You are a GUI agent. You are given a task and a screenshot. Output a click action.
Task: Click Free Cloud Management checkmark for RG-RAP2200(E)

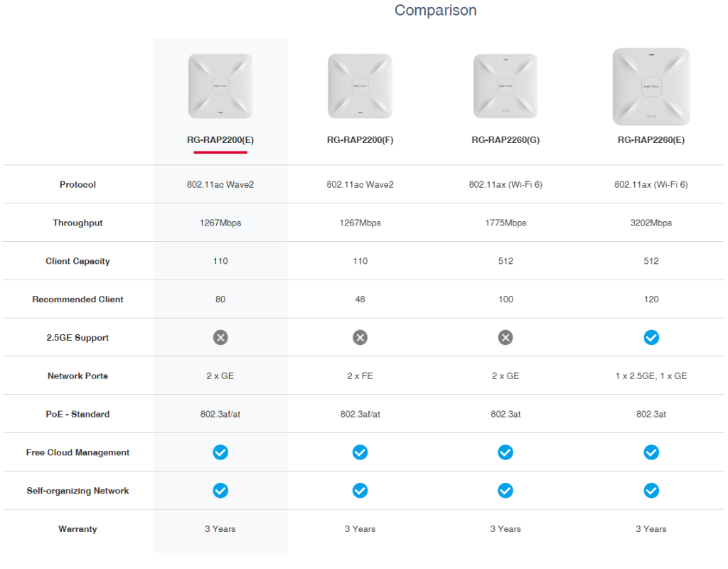point(220,452)
